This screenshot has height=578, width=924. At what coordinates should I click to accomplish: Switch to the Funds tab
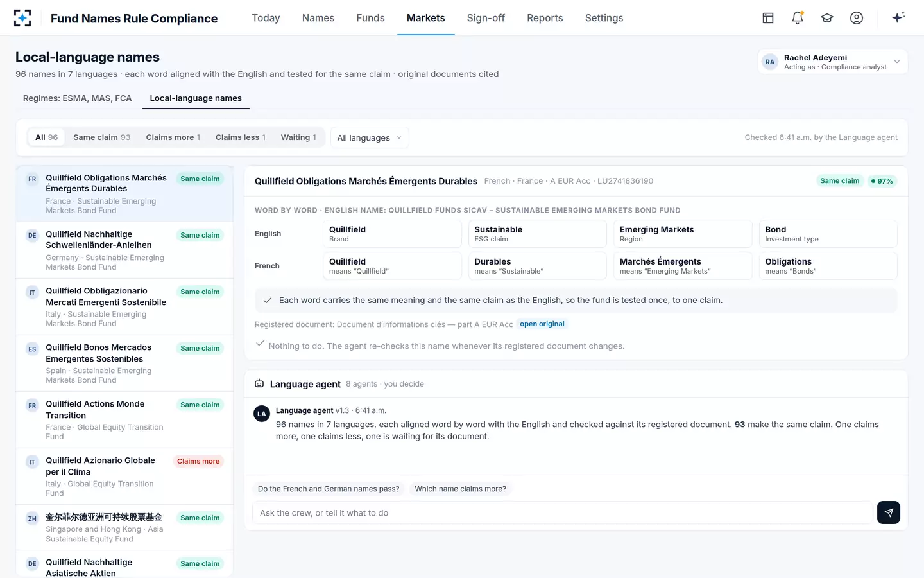coord(370,18)
